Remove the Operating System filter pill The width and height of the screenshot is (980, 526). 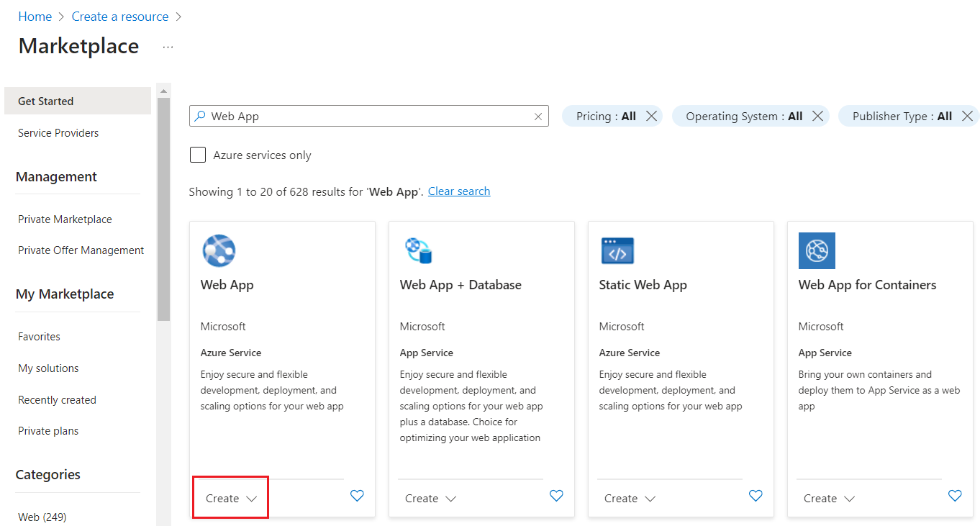tap(817, 116)
